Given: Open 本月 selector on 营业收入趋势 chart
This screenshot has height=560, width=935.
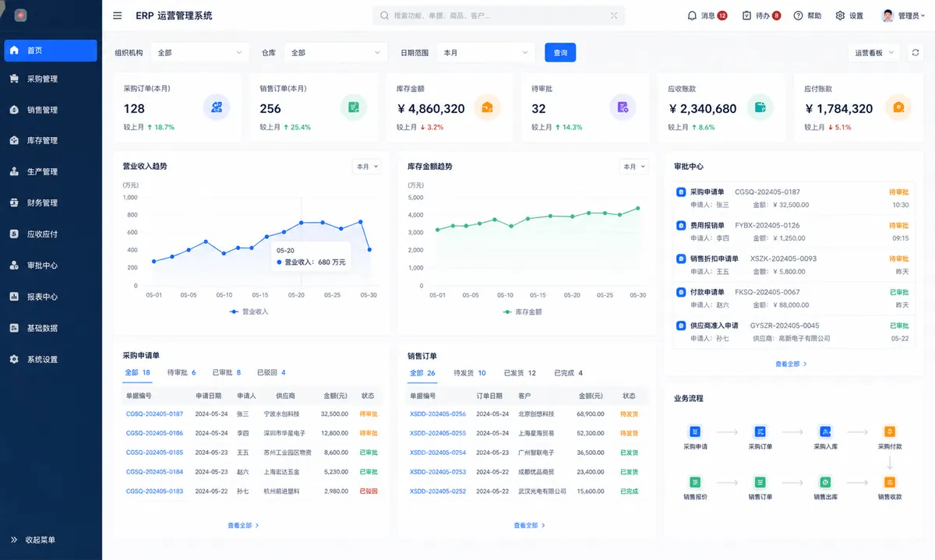Looking at the screenshot, I should 367,166.
